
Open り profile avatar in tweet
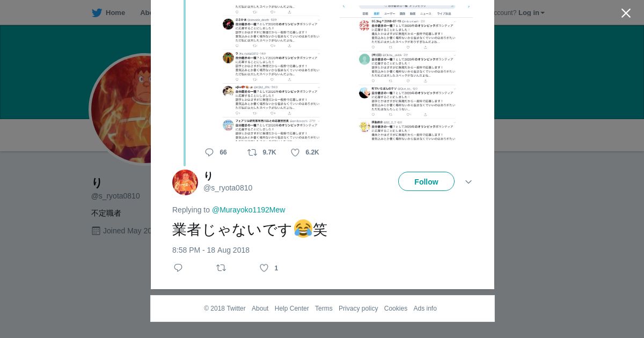click(x=185, y=182)
